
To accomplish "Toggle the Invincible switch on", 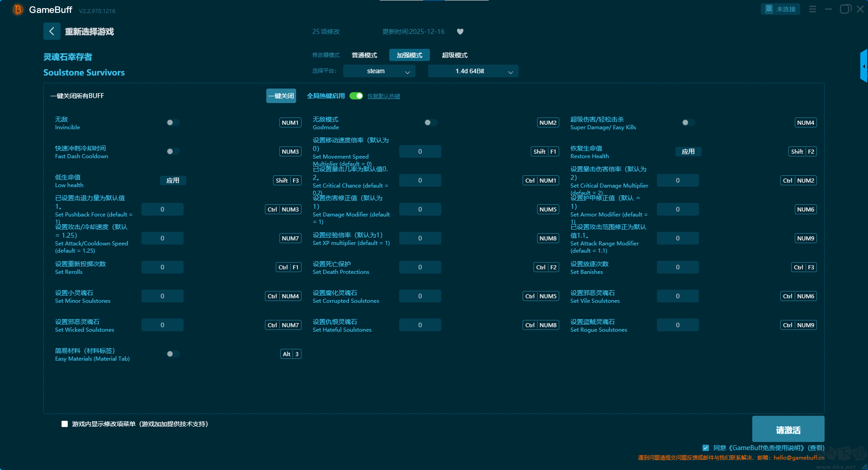I will 173,122.
